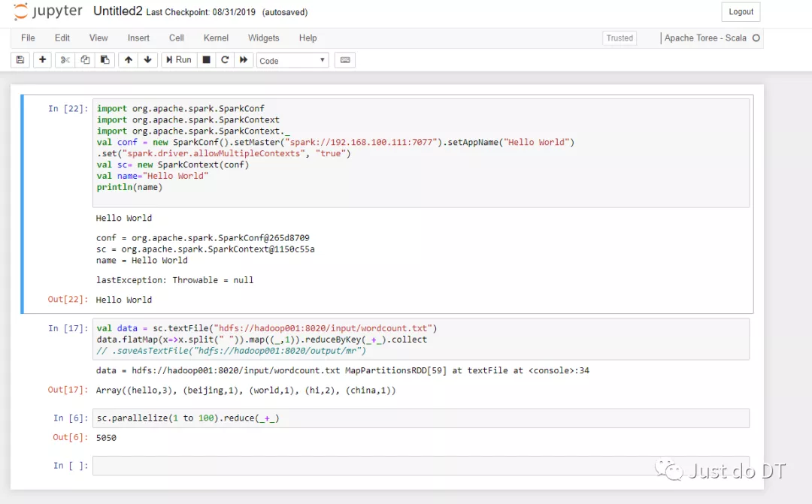Click the data = hdfs://hadoop001 MapPartitionsRDD output line
Viewport: 812px width, 504px height.
click(342, 370)
